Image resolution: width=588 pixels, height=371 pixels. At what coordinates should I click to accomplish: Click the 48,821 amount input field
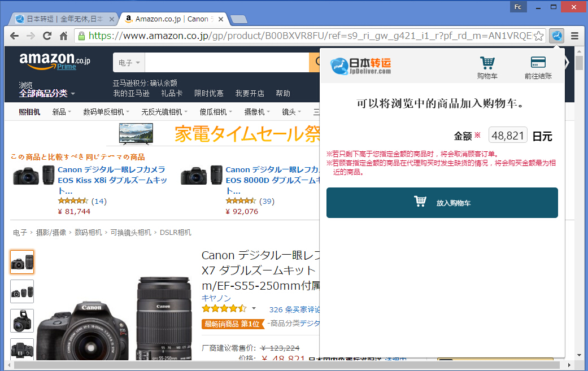click(x=507, y=135)
